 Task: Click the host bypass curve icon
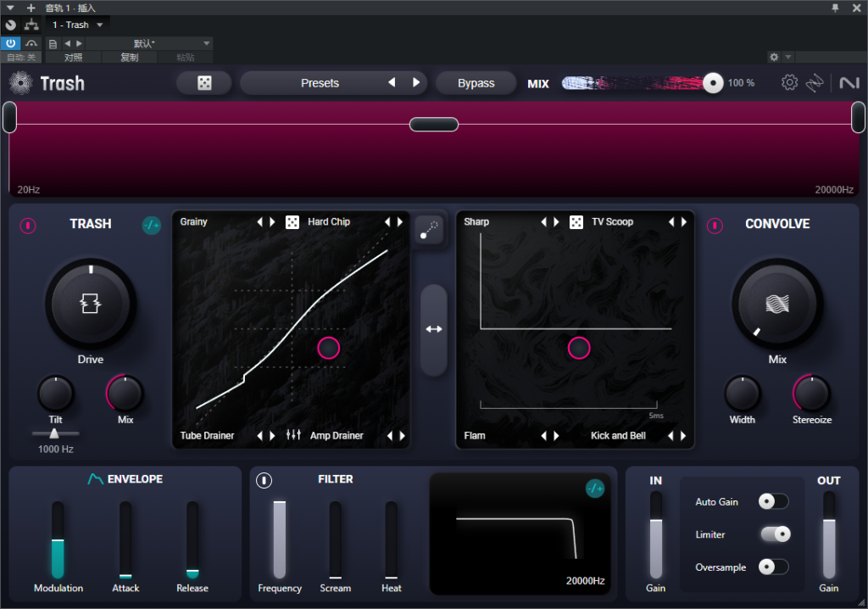click(31, 43)
